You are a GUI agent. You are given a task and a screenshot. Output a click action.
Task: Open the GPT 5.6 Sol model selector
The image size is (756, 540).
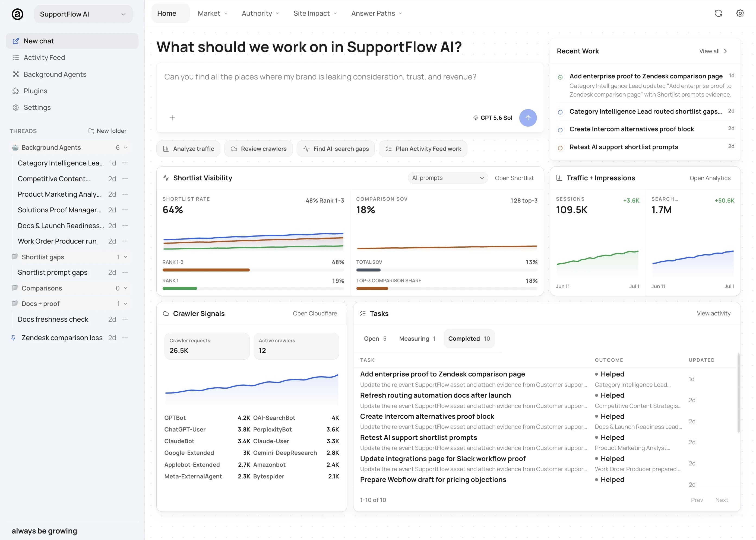[x=492, y=118]
